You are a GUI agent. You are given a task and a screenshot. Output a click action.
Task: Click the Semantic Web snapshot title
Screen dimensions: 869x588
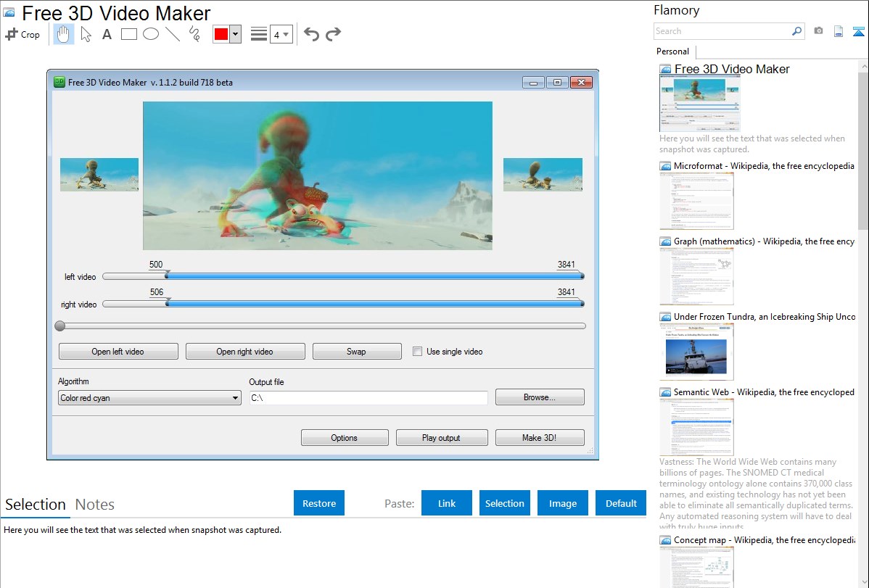coord(764,392)
